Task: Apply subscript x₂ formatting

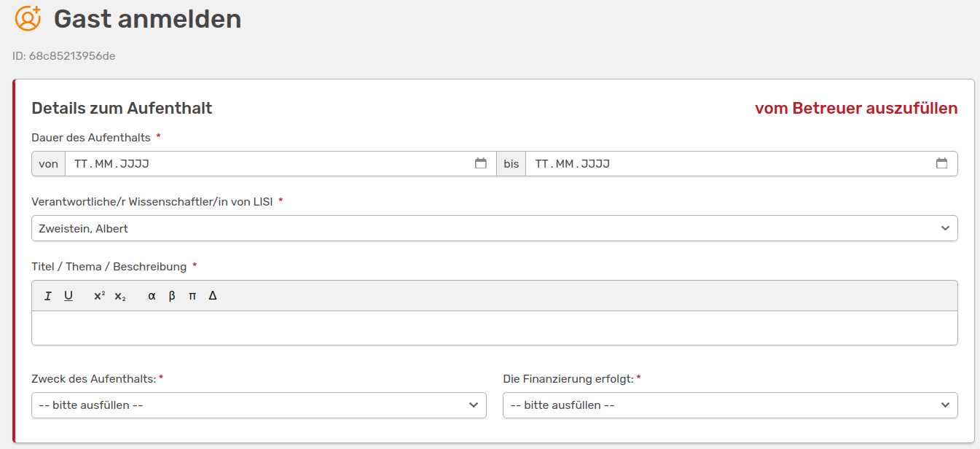Action: [119, 296]
